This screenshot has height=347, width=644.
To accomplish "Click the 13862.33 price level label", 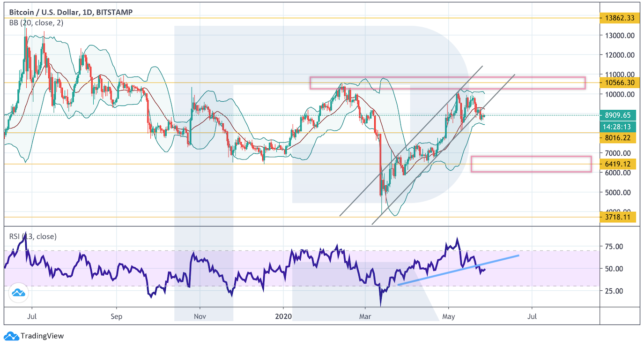I will point(618,18).
